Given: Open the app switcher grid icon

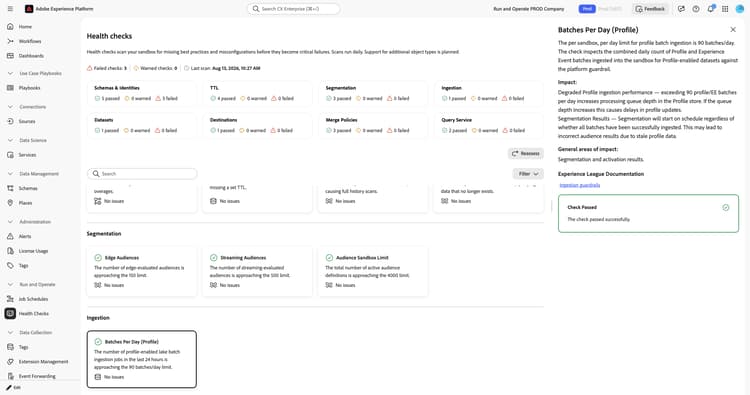Looking at the screenshot, I should [725, 9].
